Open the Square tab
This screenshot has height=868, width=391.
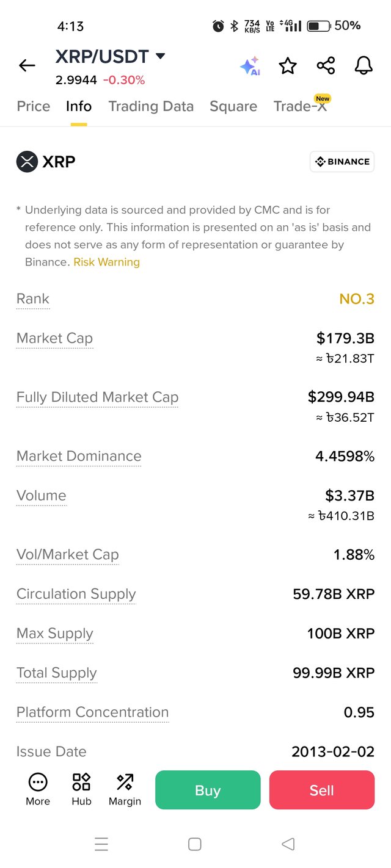pos(233,106)
